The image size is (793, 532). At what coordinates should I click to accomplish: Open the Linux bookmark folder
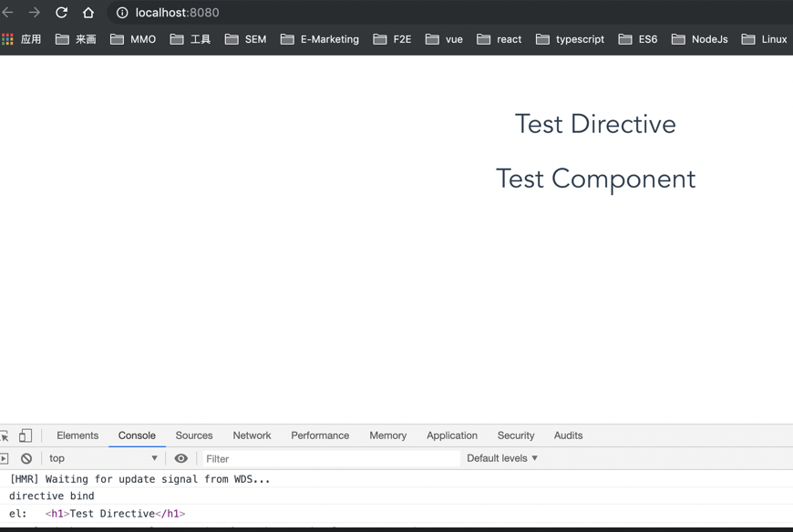pyautogui.click(x=764, y=39)
